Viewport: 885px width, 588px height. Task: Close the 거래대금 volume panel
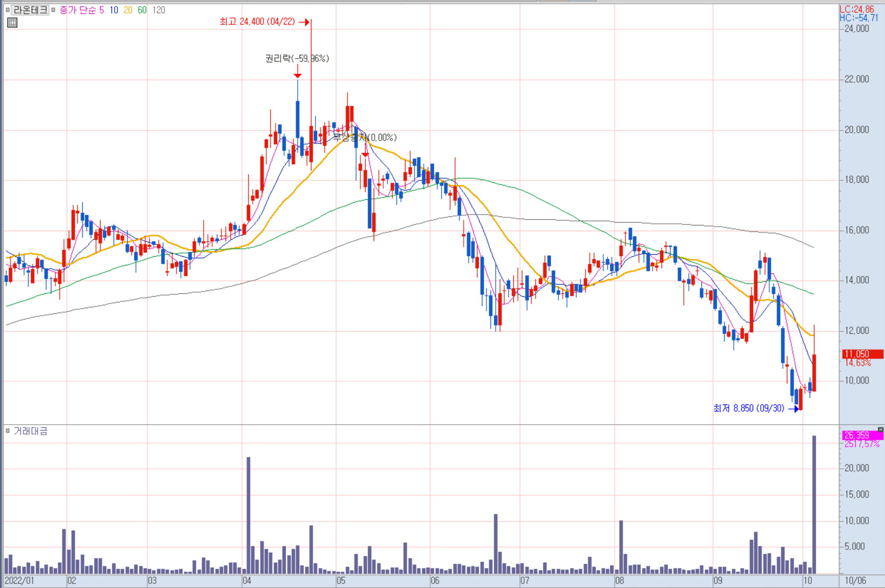pos(881,429)
